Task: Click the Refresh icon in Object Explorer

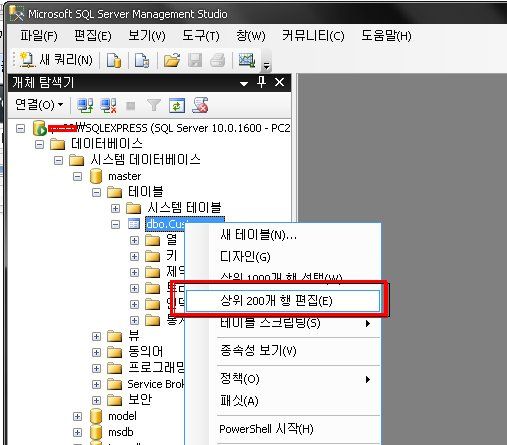Action: (177, 106)
